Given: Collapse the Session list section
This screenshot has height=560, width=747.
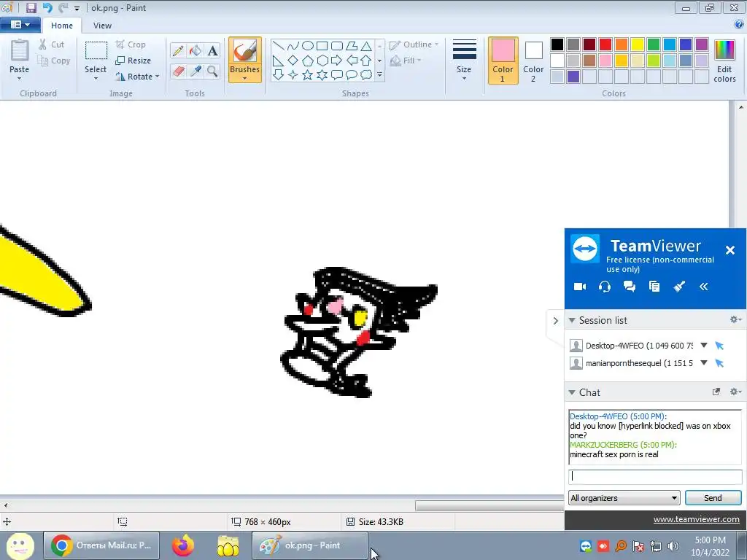Looking at the screenshot, I should (572, 320).
